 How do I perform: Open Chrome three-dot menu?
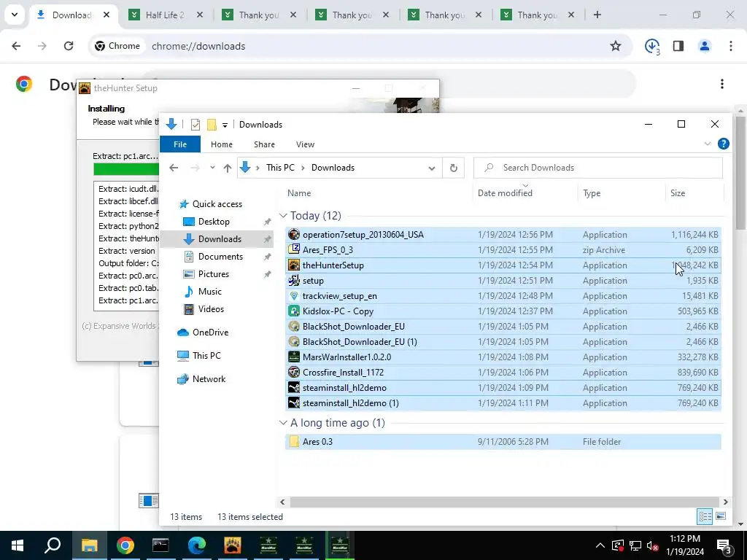click(x=731, y=46)
